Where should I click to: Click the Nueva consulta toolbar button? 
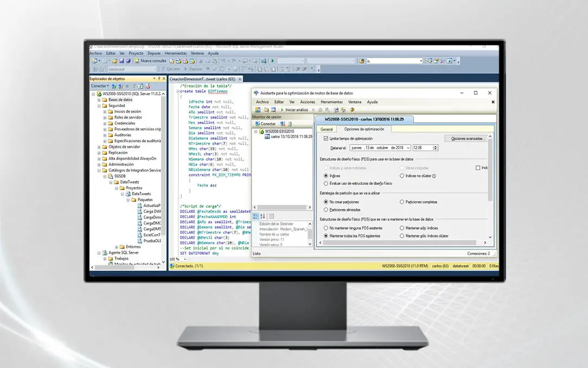pyautogui.click(x=150, y=61)
